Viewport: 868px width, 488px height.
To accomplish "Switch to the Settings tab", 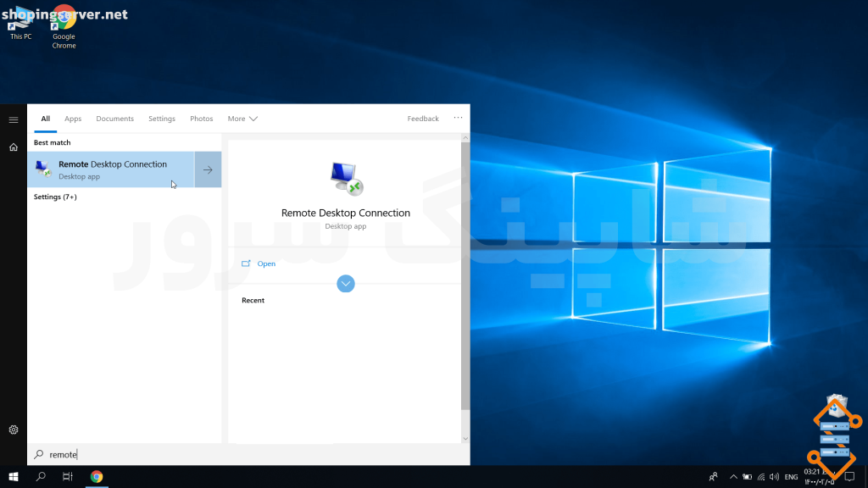I will tap(162, 119).
